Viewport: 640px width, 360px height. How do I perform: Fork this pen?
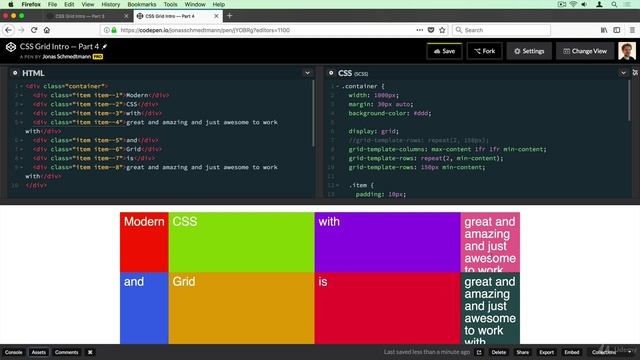484,51
